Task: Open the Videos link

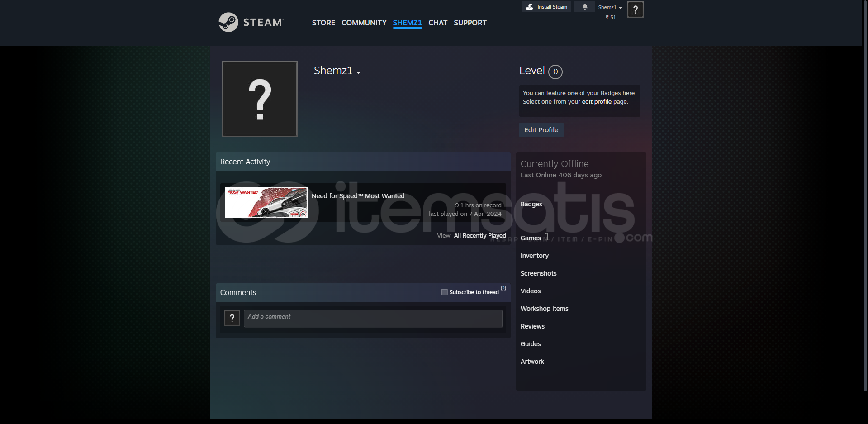Action: [x=530, y=291]
